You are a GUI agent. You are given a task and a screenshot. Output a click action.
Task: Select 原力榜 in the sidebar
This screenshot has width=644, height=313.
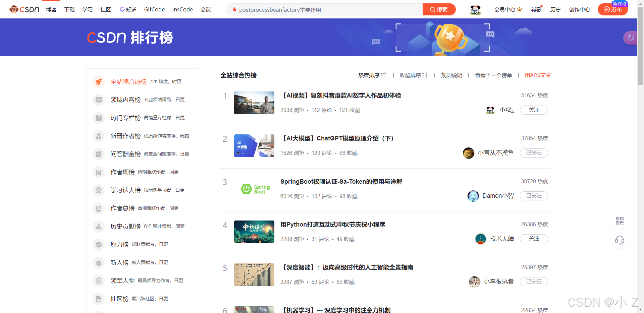tap(119, 244)
